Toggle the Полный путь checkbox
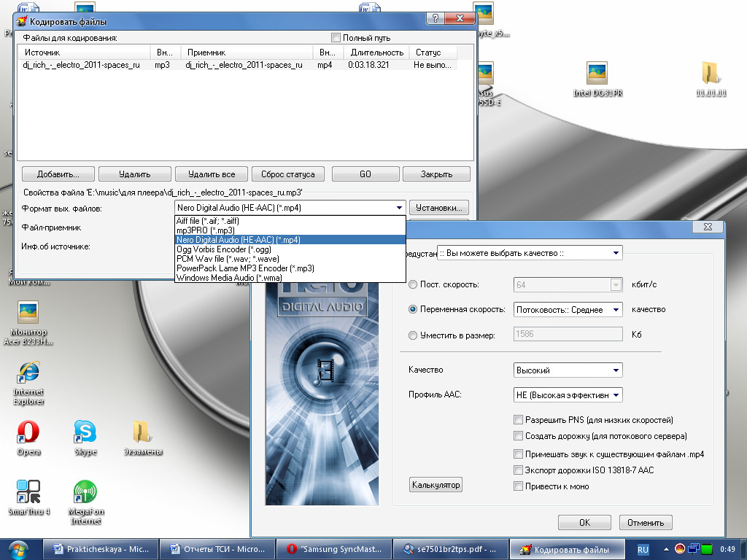The image size is (747, 560). pyautogui.click(x=336, y=38)
